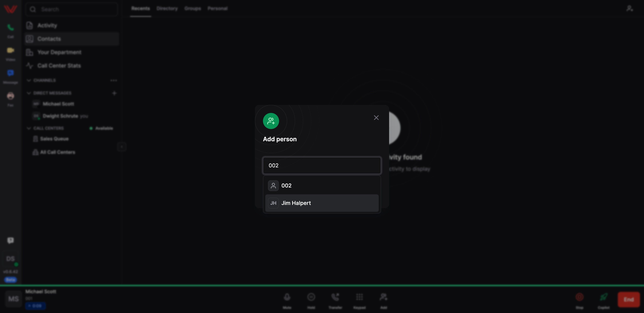Click the Transfer call icon
Screen dimensions: 644x313
(x=335, y=297)
